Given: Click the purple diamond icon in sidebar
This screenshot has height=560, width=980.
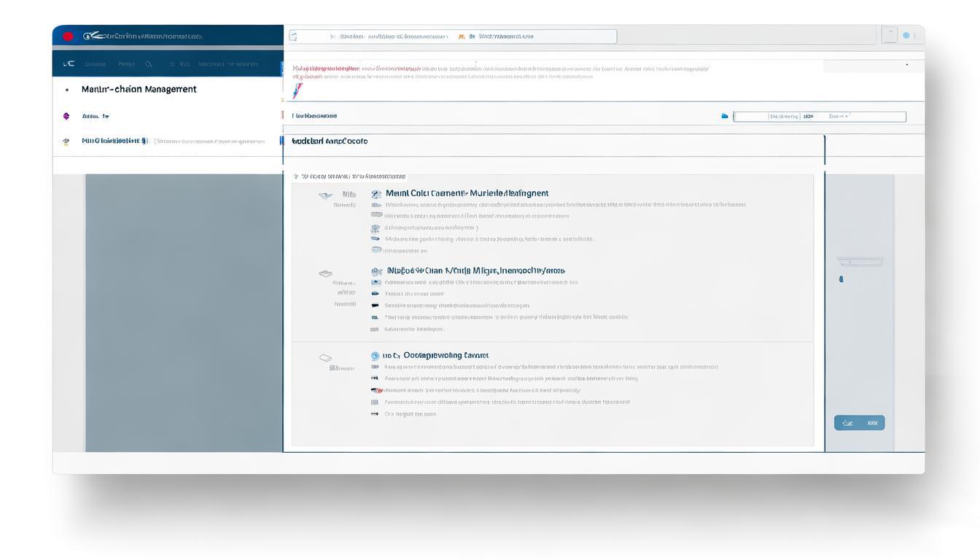Looking at the screenshot, I should click(66, 116).
